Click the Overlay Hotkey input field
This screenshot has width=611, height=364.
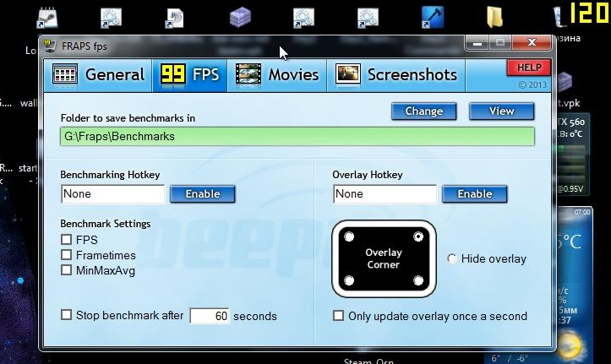pyautogui.click(x=385, y=194)
